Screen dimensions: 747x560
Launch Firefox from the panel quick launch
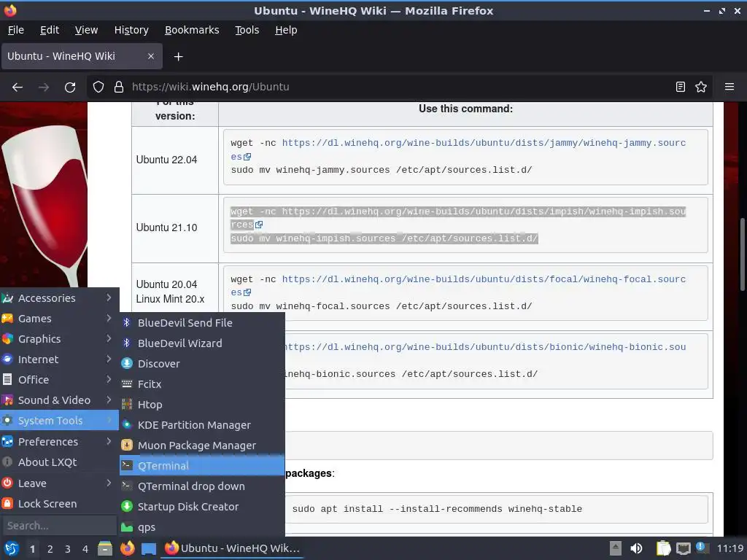pos(127,548)
